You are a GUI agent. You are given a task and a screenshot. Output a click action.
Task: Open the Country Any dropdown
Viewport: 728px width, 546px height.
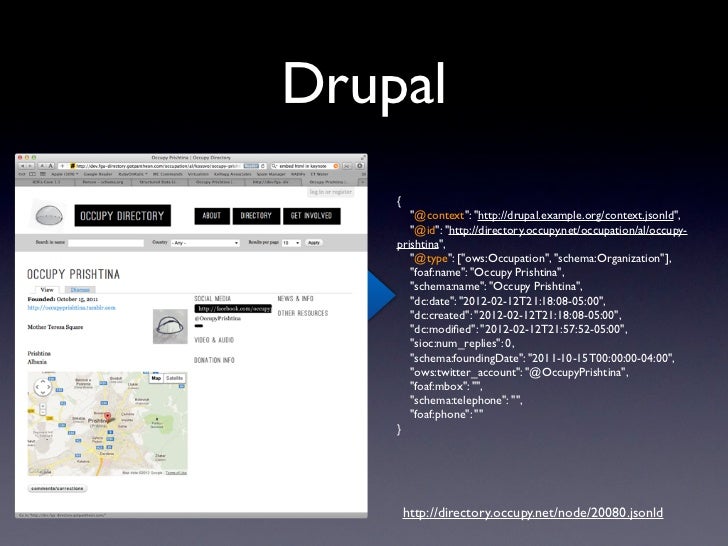coord(205,243)
